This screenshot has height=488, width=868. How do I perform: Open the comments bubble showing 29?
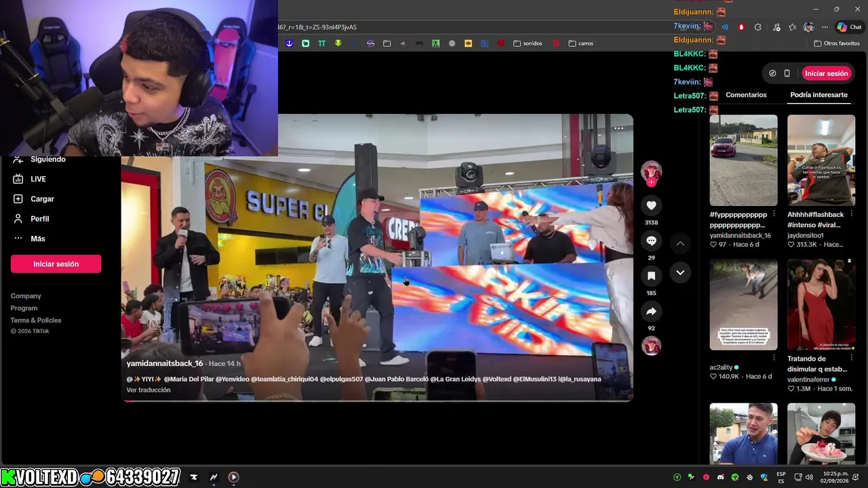651,241
